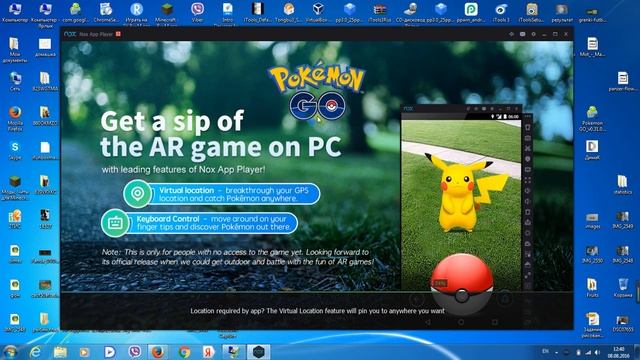Select the CD-дисковод desktop icon
The width and height of the screenshot is (640, 360).
coord(410,13)
